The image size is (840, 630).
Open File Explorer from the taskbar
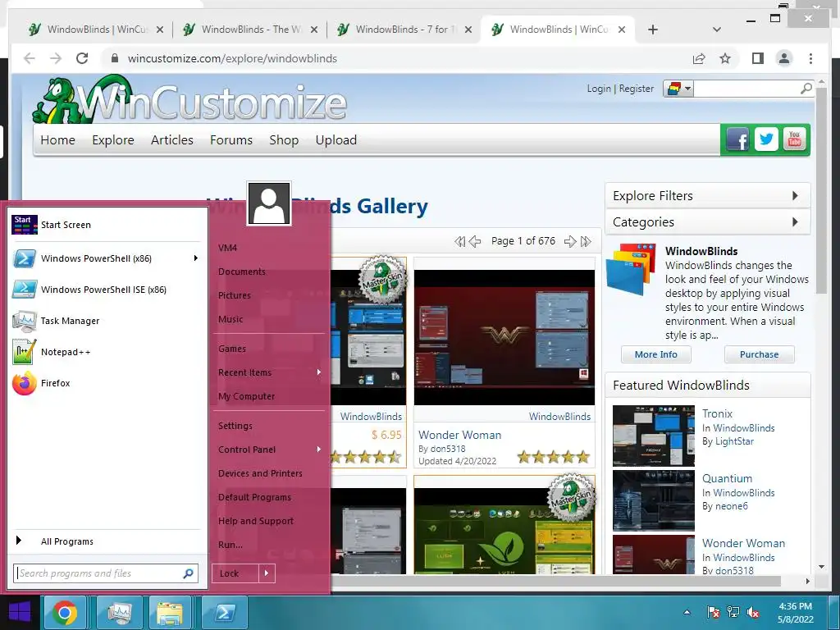[171, 613]
